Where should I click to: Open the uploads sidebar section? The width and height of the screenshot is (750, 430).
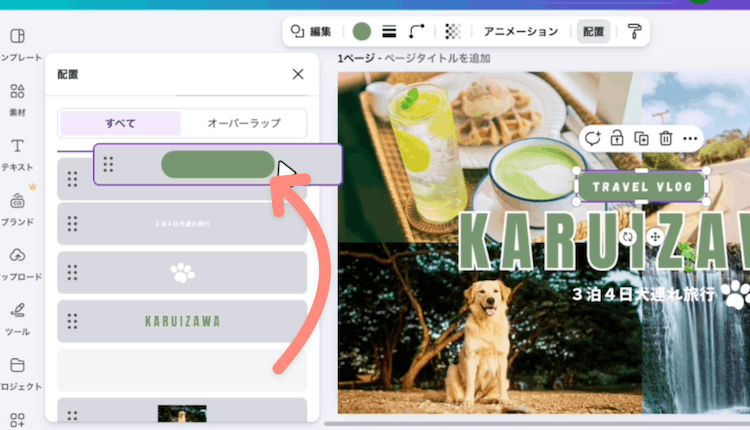coord(18,264)
